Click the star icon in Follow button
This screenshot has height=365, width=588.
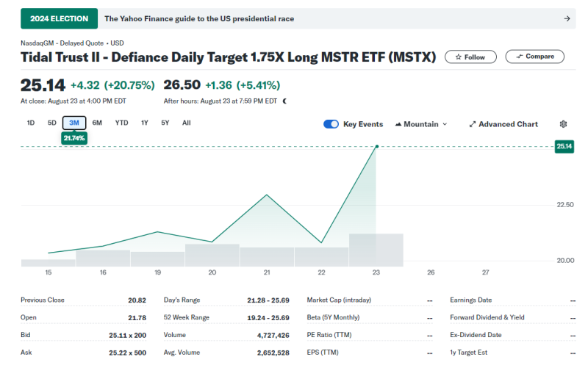click(x=459, y=57)
